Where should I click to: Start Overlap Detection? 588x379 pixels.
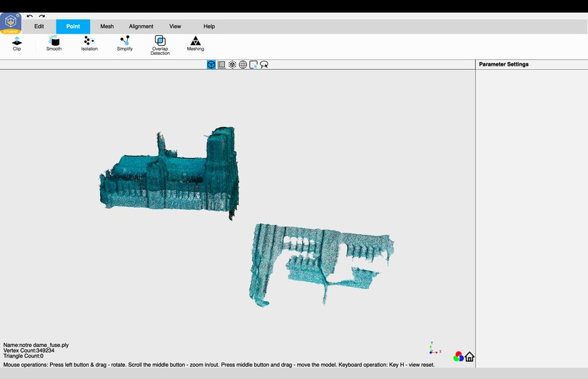[x=160, y=44]
